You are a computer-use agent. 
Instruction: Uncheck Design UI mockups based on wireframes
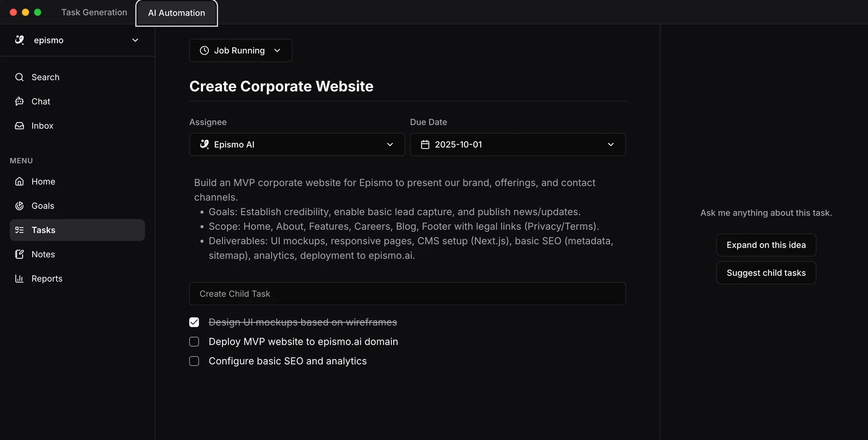(194, 322)
